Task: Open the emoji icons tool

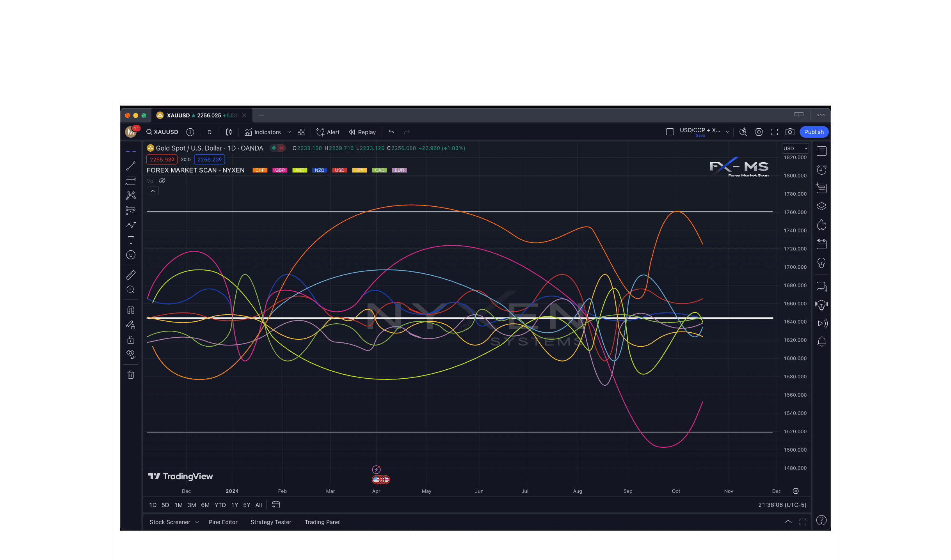Action: [x=131, y=255]
